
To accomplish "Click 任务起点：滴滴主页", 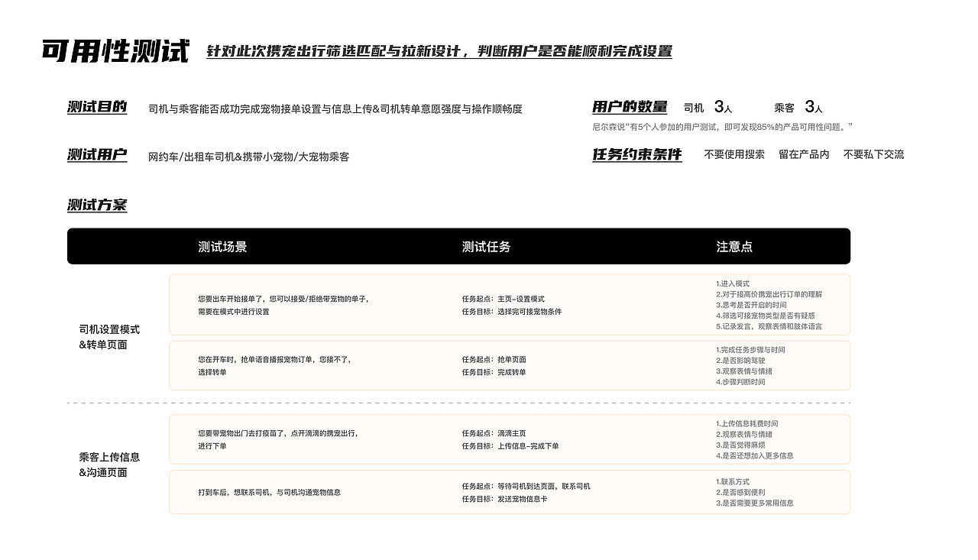I will [494, 433].
